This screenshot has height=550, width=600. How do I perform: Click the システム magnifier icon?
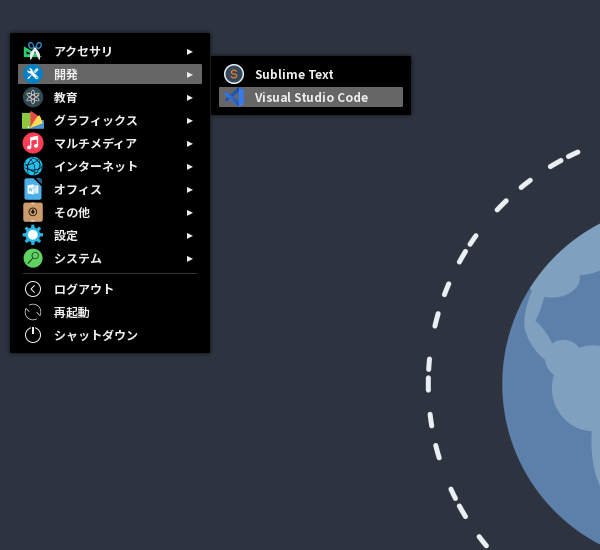(33, 258)
